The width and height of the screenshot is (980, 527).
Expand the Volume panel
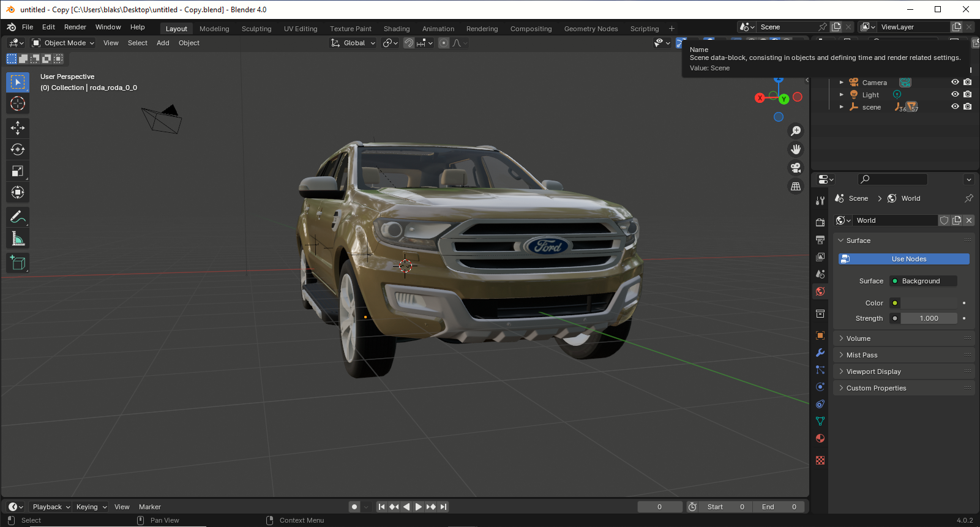tap(903, 338)
